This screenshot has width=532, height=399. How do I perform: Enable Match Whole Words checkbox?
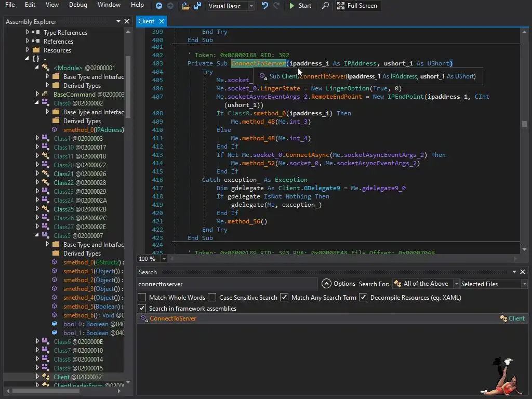tap(142, 298)
